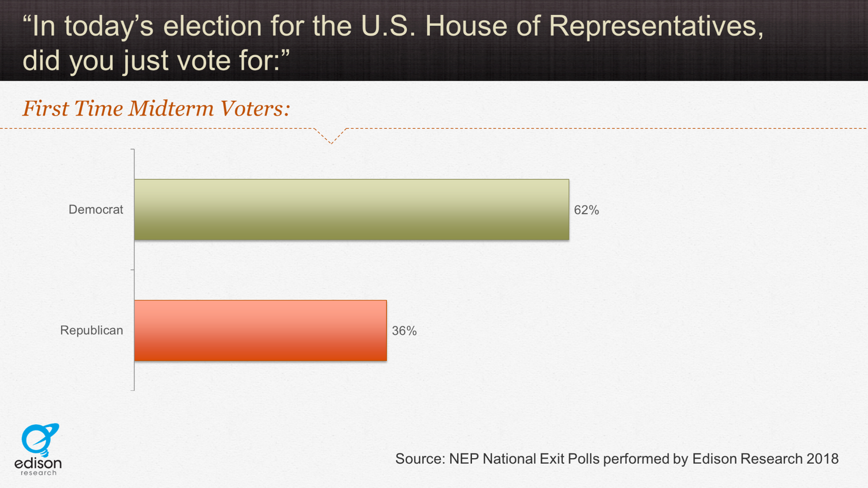Click the middle tick mark on the axis
868x488 pixels.
132,270
